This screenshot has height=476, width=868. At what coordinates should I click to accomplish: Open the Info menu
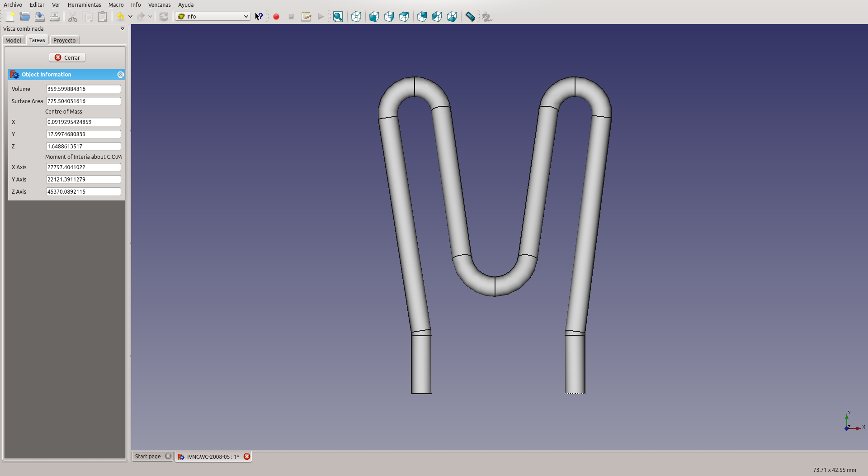tap(136, 5)
